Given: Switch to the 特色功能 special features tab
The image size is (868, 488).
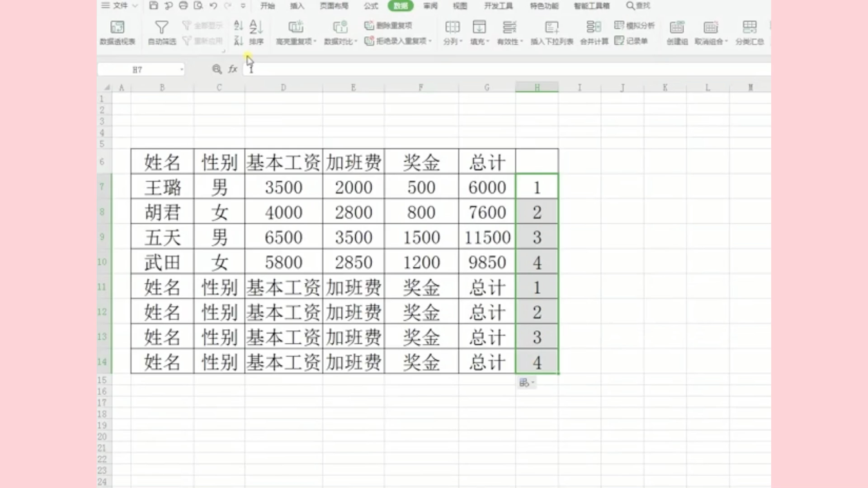Looking at the screenshot, I should 544,5.
